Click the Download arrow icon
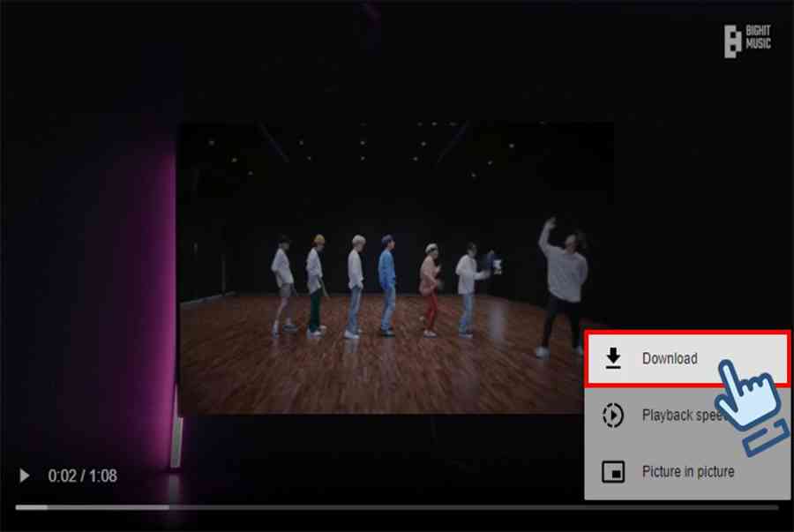794x532 pixels. tap(613, 358)
